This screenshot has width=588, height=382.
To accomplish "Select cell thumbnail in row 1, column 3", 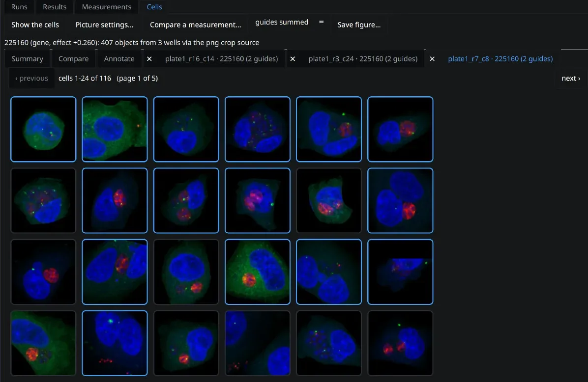I will pyautogui.click(x=186, y=129).
